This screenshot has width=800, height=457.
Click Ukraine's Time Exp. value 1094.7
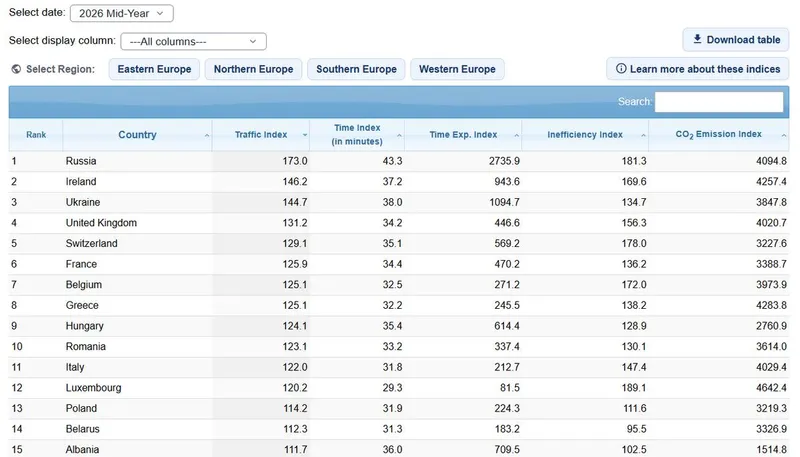504,202
